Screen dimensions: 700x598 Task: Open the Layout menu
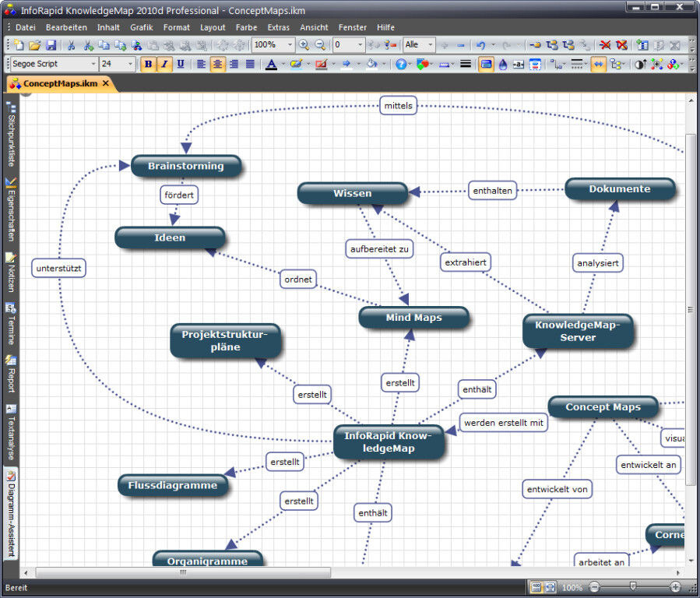[213, 27]
